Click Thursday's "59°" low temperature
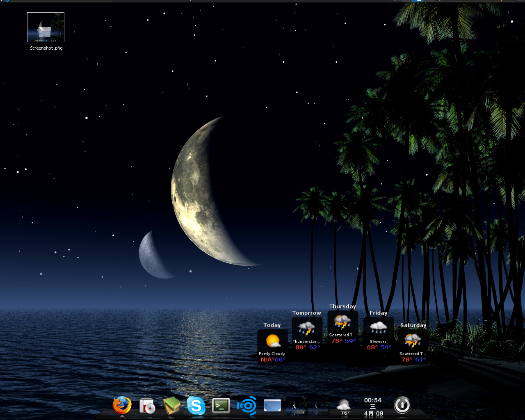The width and height of the screenshot is (525, 420). [350, 341]
